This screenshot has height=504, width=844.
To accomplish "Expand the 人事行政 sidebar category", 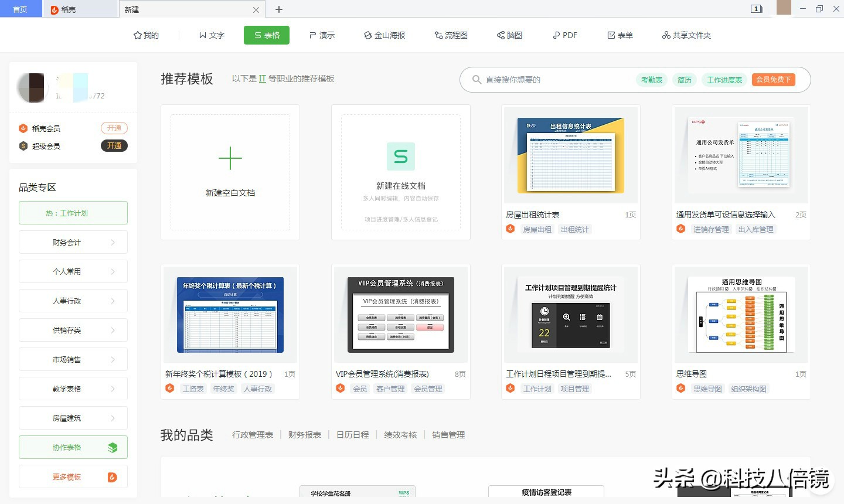I will pyautogui.click(x=73, y=301).
